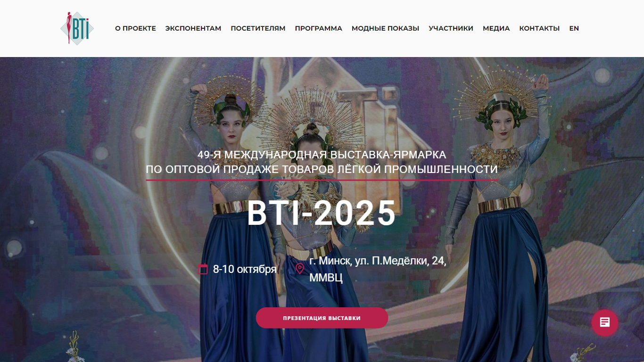Click the 8-10 октября date text
644x362 pixels.
pos(245,269)
